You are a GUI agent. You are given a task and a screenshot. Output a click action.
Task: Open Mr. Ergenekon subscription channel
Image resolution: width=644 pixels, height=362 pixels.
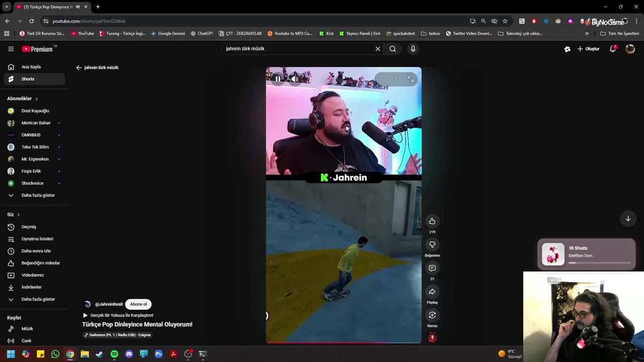[x=34, y=159]
